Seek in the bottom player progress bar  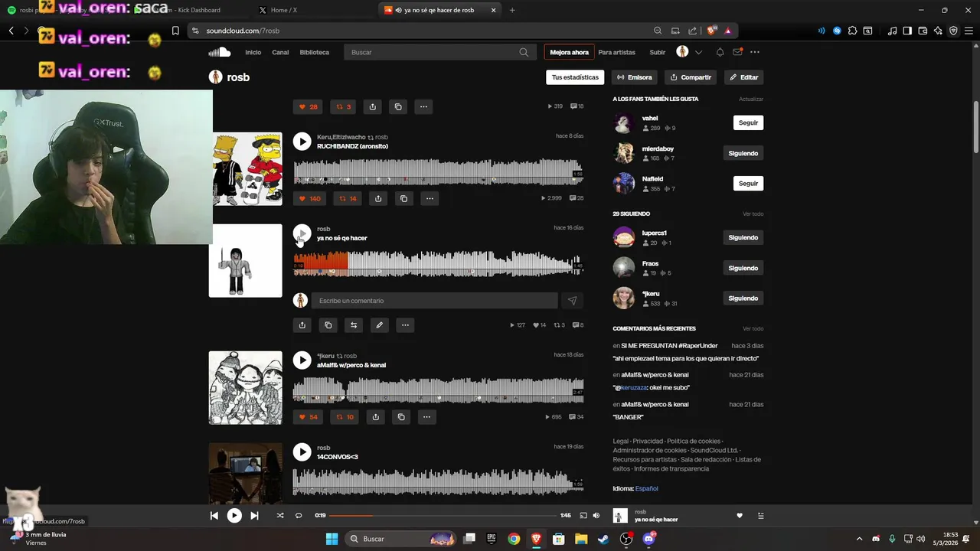tap(444, 516)
